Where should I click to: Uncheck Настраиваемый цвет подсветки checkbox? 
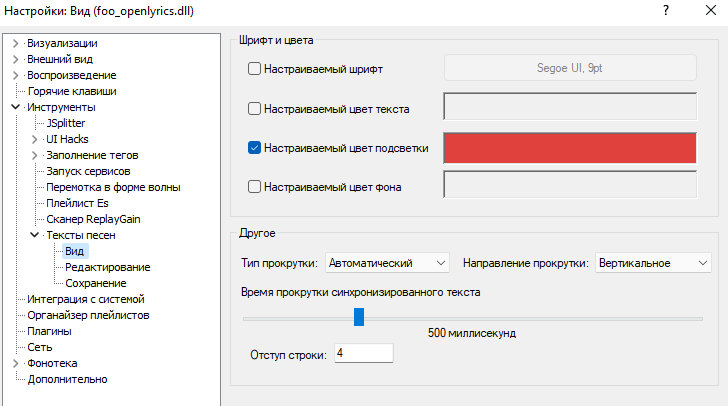click(254, 148)
